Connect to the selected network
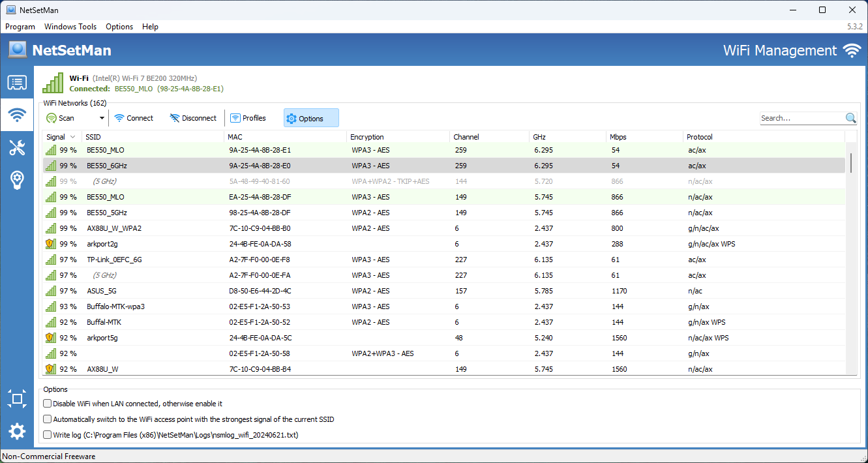Viewport: 868px width, 463px height. 134,118
